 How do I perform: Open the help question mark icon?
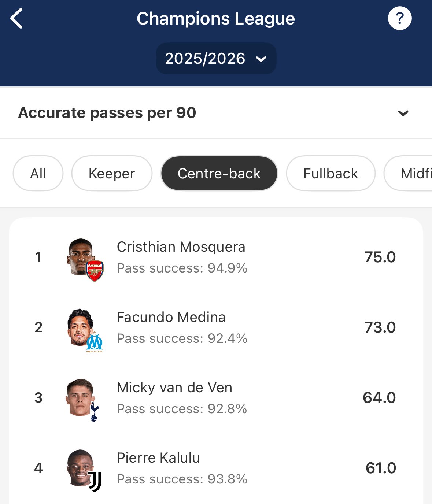point(400,18)
